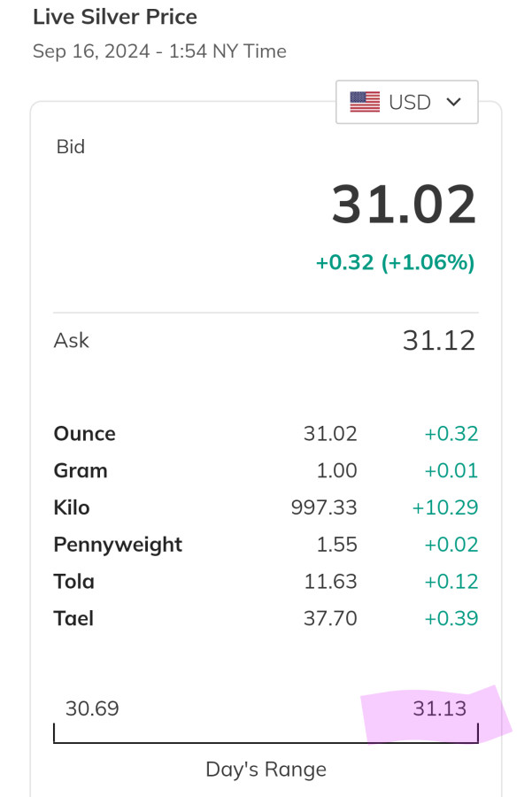Click the Ask price 31.12

pos(439,340)
